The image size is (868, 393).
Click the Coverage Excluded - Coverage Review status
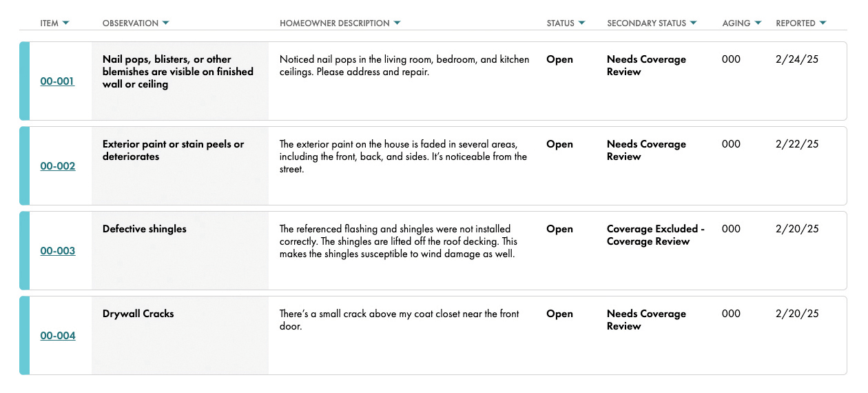point(655,235)
